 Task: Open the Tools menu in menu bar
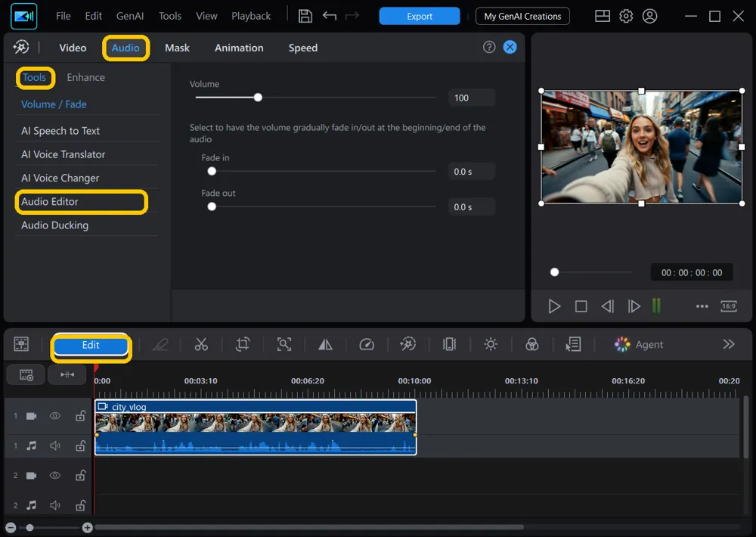click(x=169, y=16)
